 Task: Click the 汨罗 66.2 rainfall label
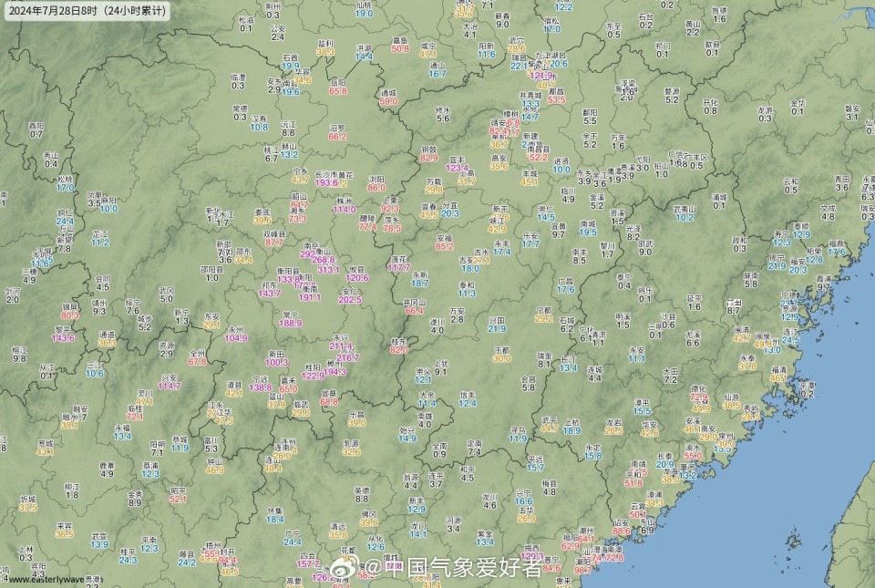(x=337, y=132)
